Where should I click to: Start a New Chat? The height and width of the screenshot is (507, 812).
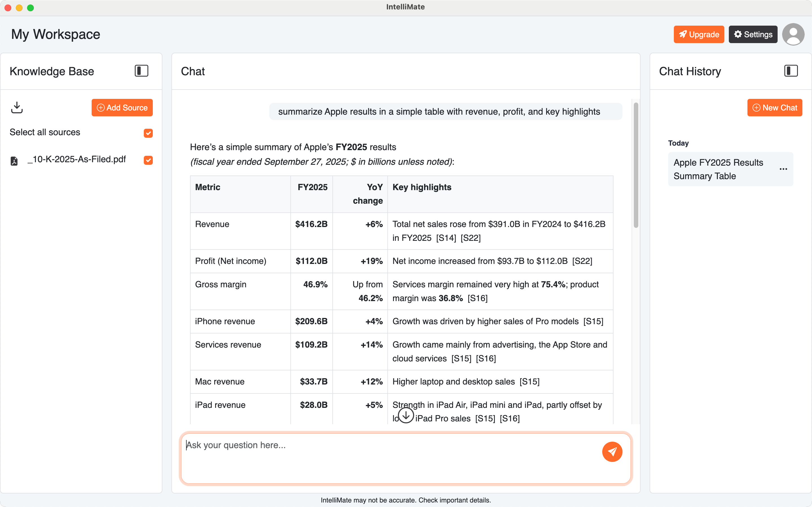coord(775,108)
